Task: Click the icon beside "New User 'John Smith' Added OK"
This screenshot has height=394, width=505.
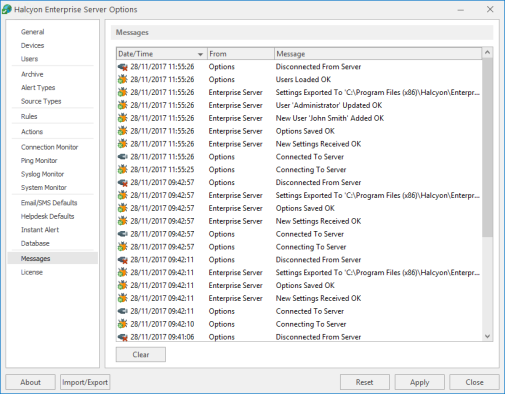Action: tap(123, 118)
